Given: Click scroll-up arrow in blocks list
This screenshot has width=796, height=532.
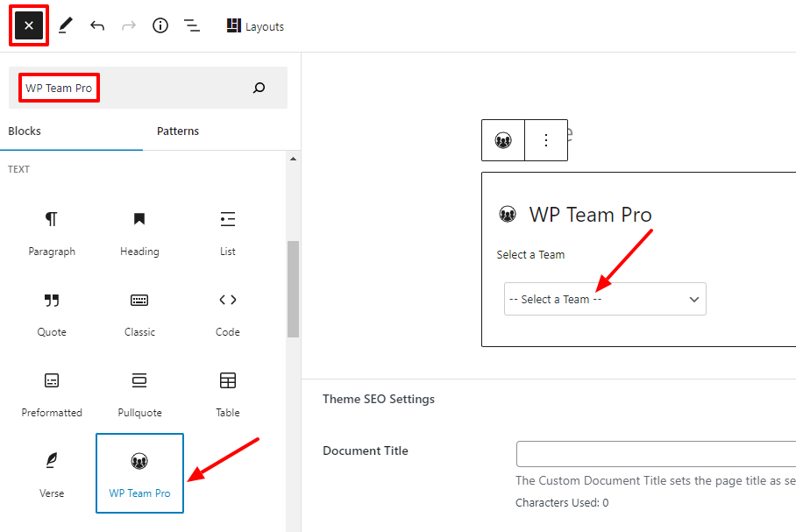Looking at the screenshot, I should 293,159.
